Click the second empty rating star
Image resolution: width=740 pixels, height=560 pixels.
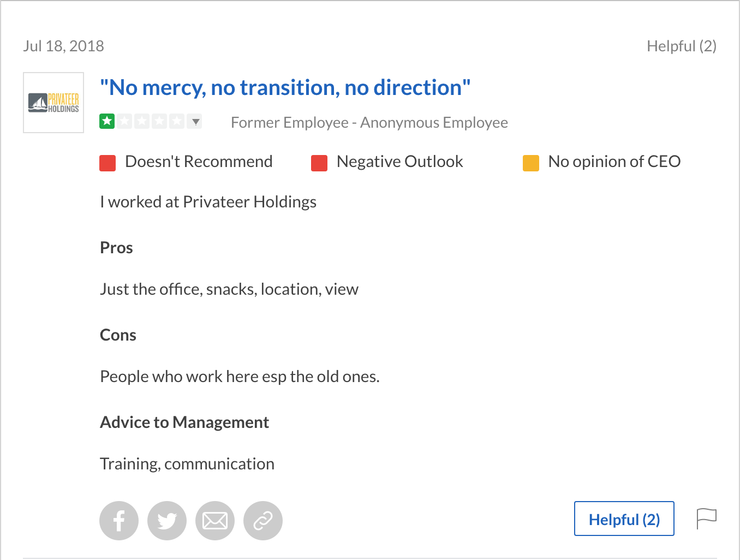tap(142, 121)
